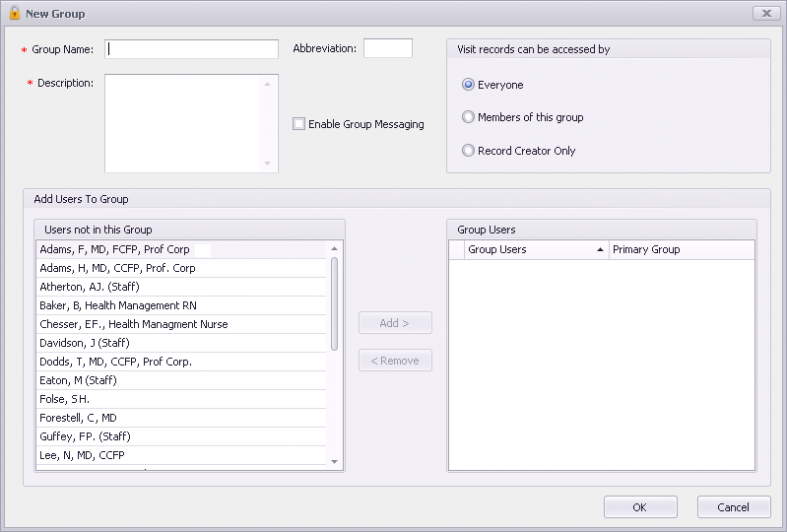Select Members of this group option
Viewport: 787px width, 532px height.
point(468,117)
